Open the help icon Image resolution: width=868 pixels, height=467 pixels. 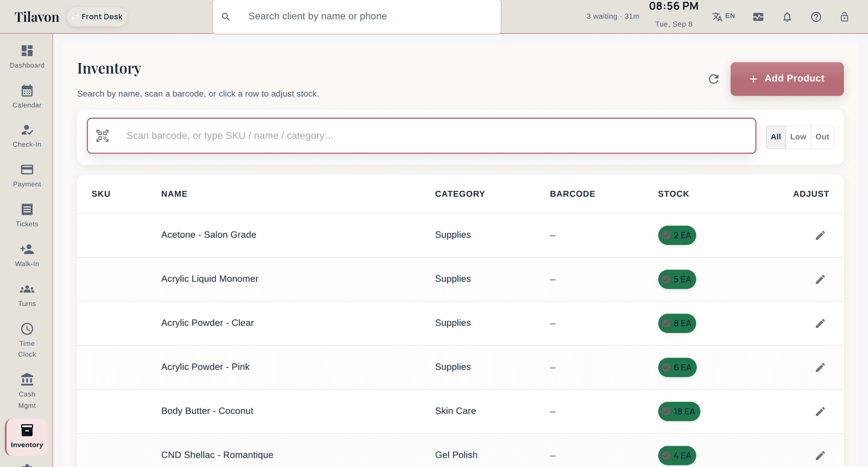816,17
